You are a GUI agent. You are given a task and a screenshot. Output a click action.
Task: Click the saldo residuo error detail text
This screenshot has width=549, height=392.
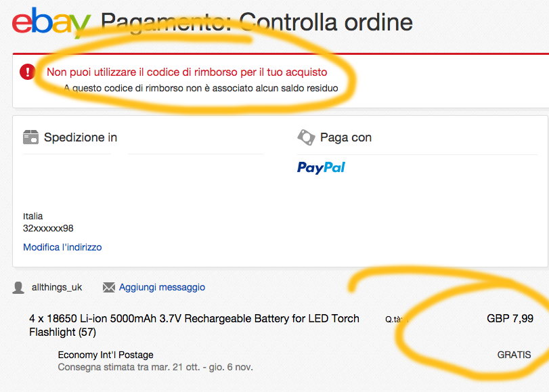[x=201, y=88]
